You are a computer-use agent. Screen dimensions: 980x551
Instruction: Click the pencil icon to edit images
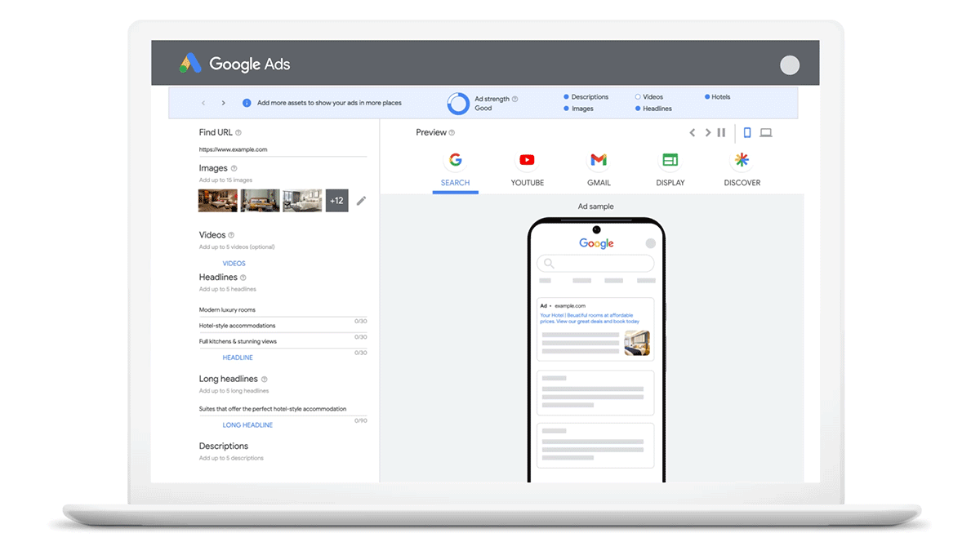click(x=361, y=200)
